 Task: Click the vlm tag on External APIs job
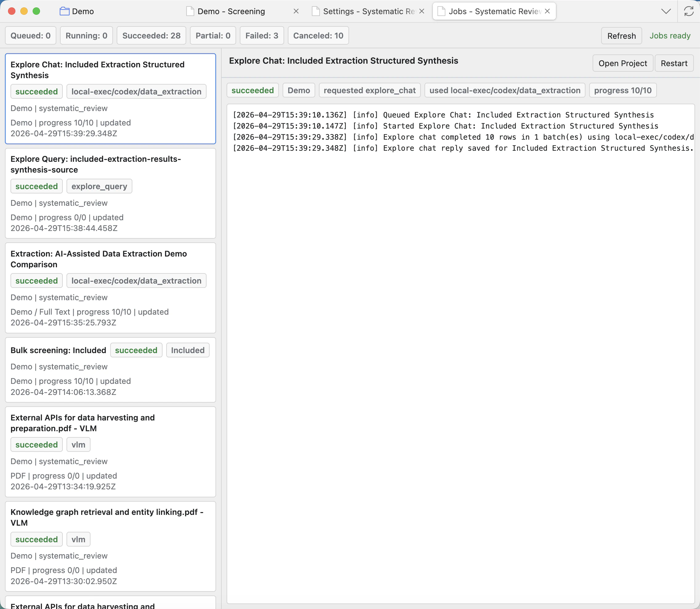[x=78, y=444]
